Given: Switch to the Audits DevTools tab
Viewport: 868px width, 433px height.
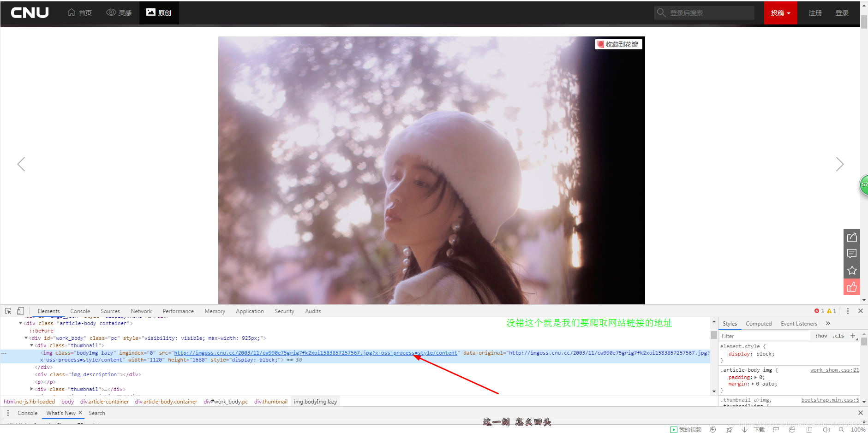Looking at the screenshot, I should pyautogui.click(x=313, y=311).
